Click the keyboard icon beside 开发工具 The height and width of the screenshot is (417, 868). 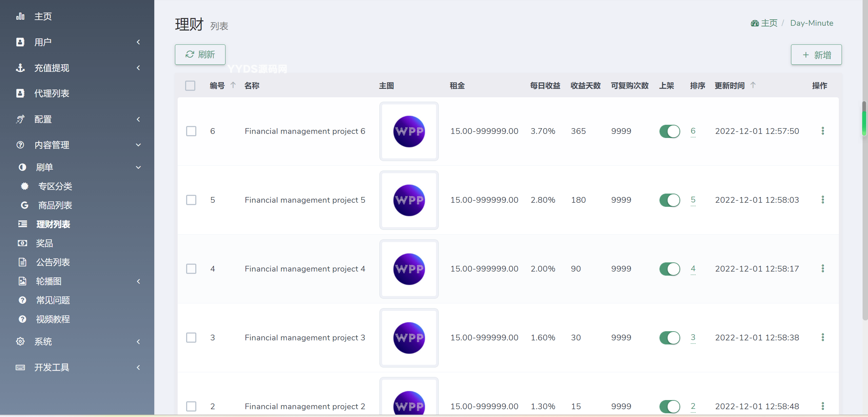(x=20, y=367)
